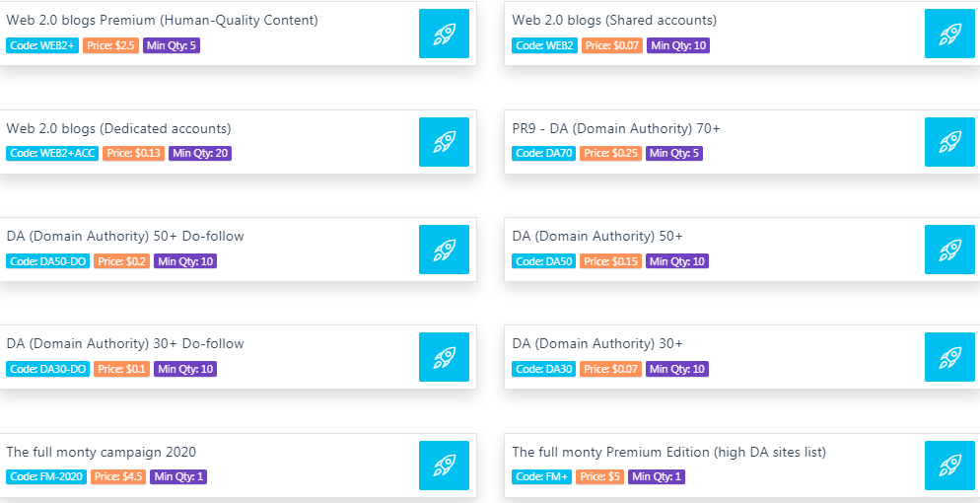Screen dimensions: 980x503
Task: Click rocket icon for Web 2.0 blogs Premium
Action: (444, 34)
